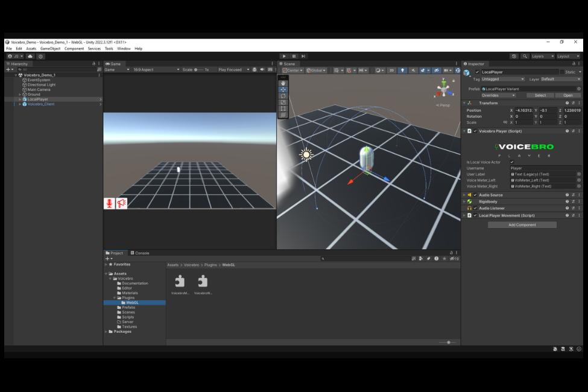Start Play mode with the Play button
Screen dimensions: 588x392
[284, 56]
